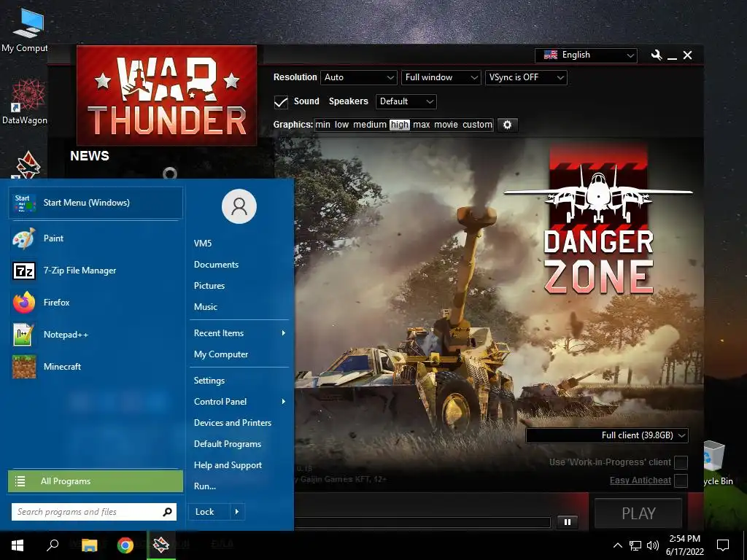Enable Use 'Work-in-Progress' client checkbox
747x560 pixels.
point(681,462)
